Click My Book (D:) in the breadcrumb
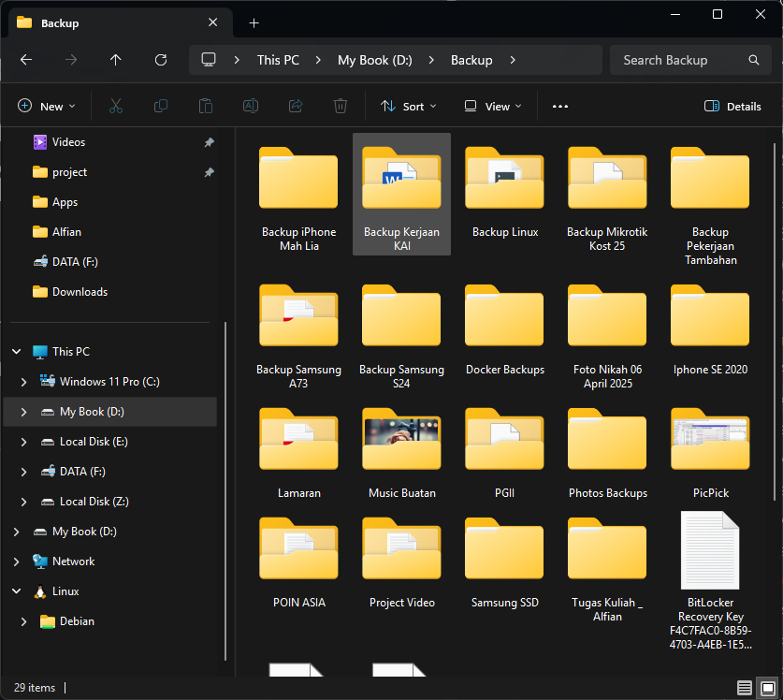783x700 pixels. [x=374, y=60]
